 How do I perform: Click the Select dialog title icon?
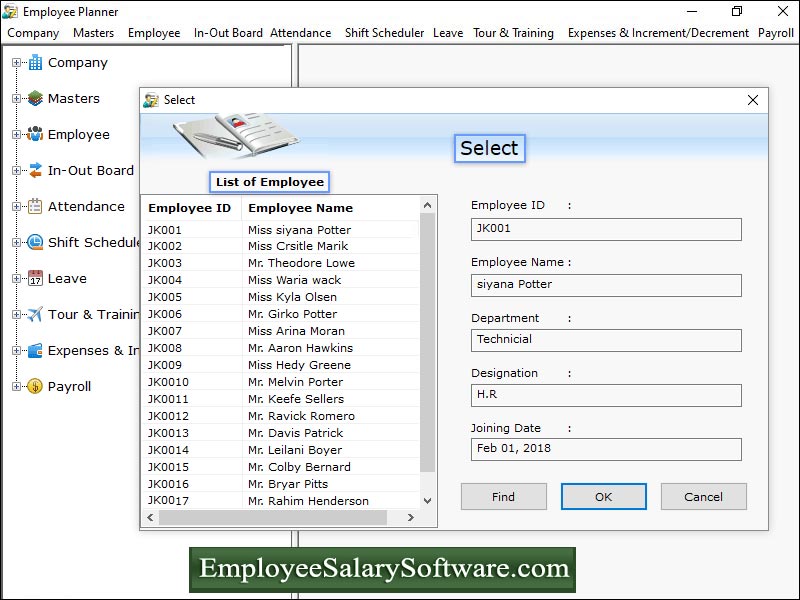point(151,100)
